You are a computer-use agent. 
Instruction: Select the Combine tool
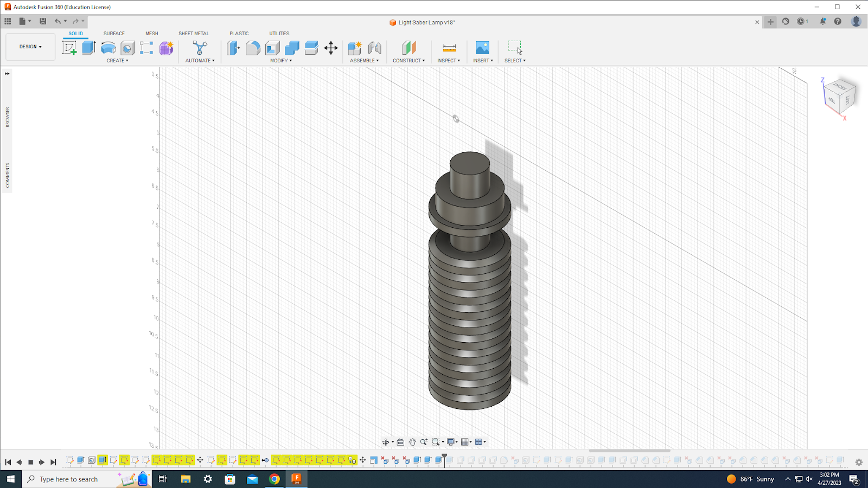pyautogui.click(x=292, y=48)
